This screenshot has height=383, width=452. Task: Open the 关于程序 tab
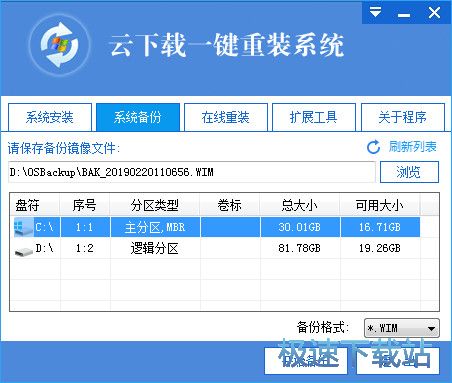pyautogui.click(x=402, y=117)
